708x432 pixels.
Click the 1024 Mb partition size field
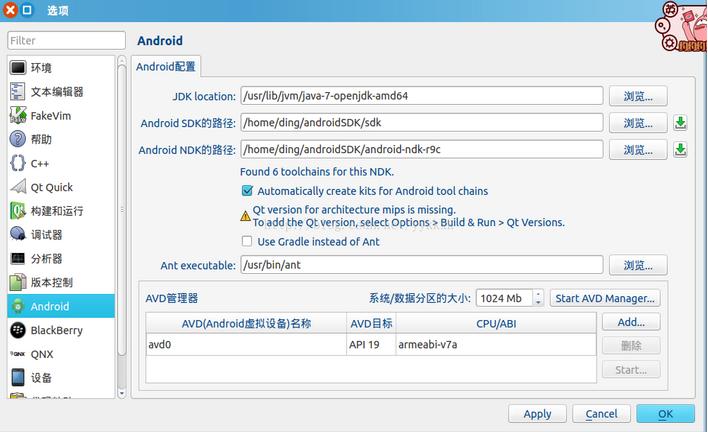click(505, 298)
